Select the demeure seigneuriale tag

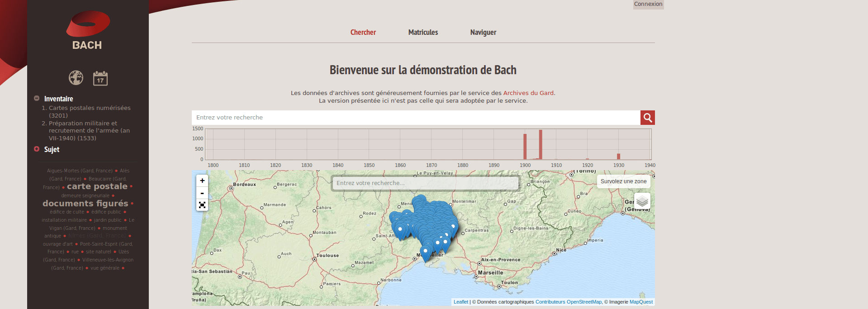coord(85,196)
